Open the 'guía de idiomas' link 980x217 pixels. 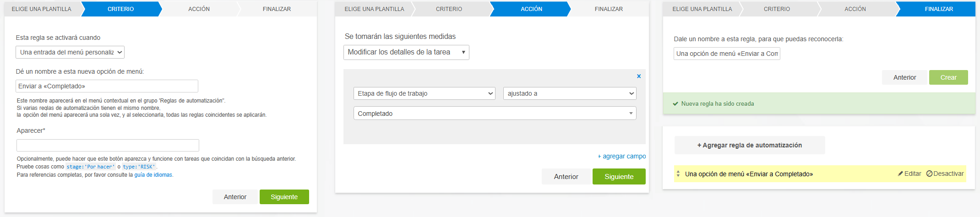(x=153, y=175)
